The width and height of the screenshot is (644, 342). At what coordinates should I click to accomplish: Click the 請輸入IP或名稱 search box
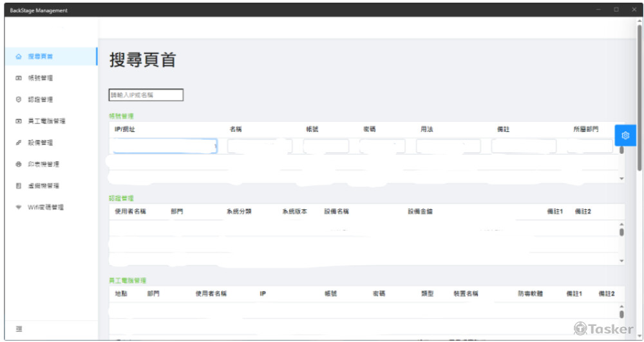(x=146, y=95)
